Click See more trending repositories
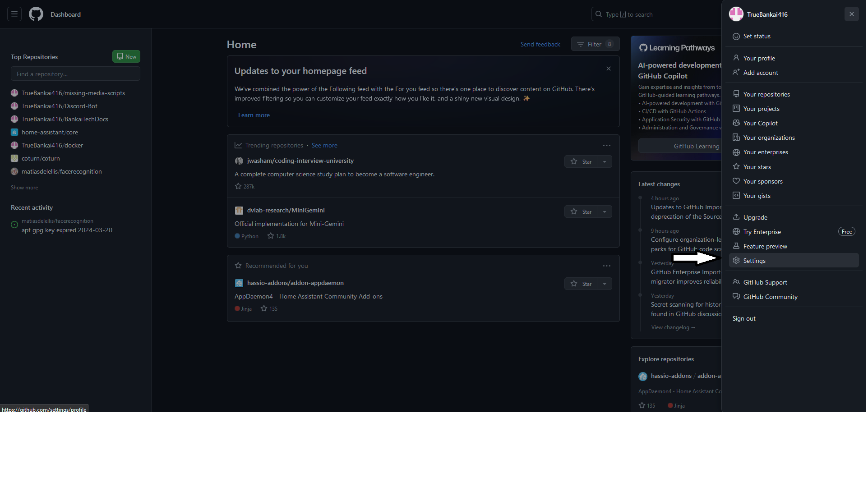Screen dimensions: 868x478 pos(324,145)
